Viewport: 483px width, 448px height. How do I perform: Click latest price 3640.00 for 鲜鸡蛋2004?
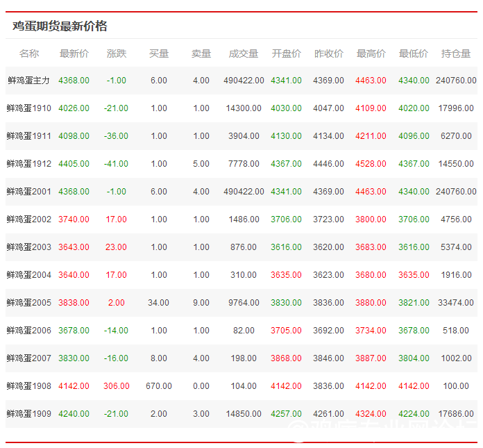74,275
